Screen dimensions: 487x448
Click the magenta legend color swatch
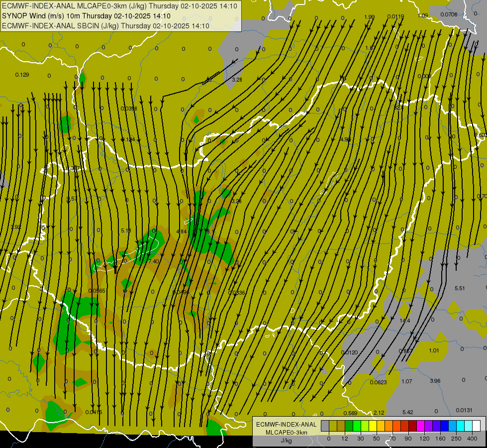(x=420, y=426)
